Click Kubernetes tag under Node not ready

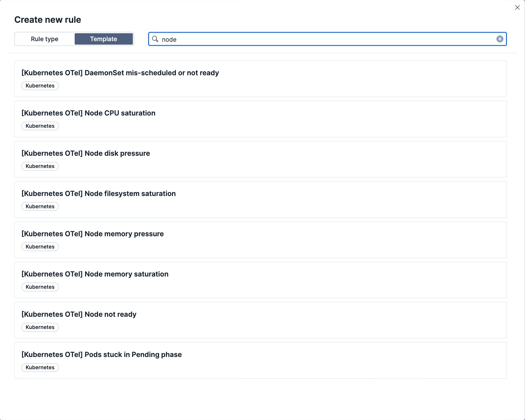point(40,327)
